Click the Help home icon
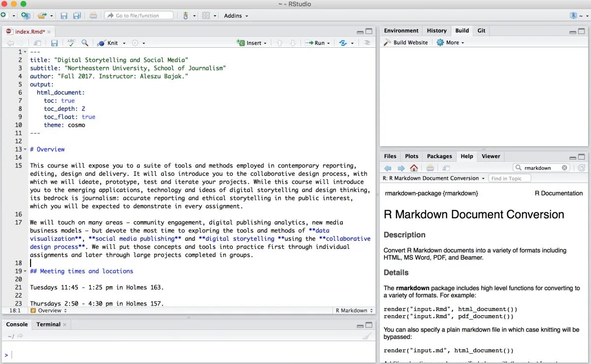Image resolution: width=591 pixels, height=364 pixels. pyautogui.click(x=414, y=168)
